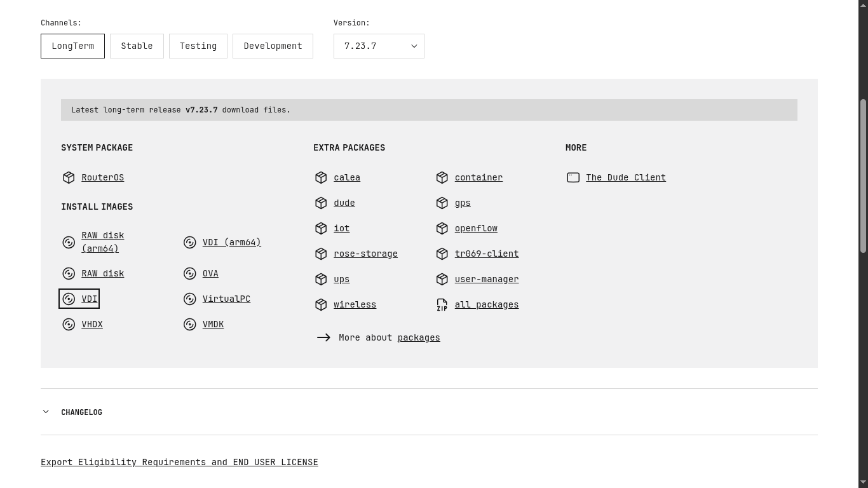868x488 pixels.
Task: Click the box icon beside rose-storage
Action: pos(321,254)
